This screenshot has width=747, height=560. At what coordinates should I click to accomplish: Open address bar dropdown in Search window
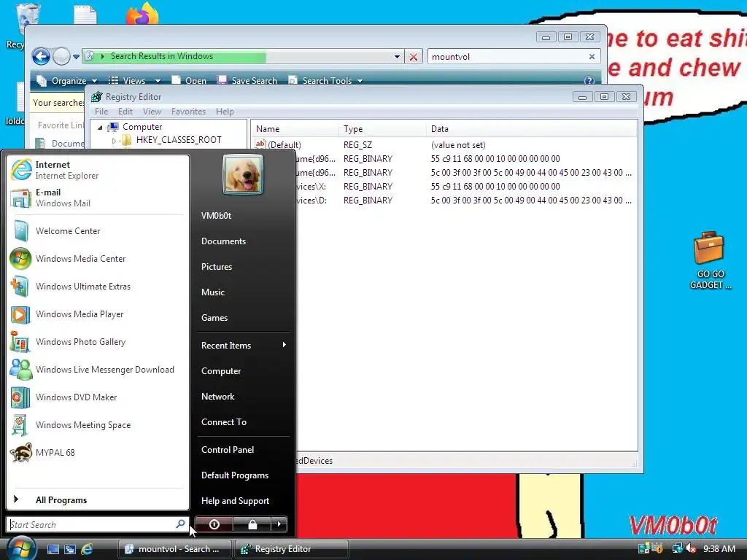(x=397, y=57)
